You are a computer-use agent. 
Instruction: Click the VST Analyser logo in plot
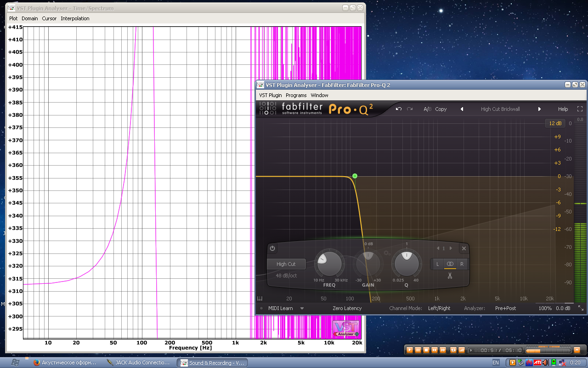[x=346, y=329]
